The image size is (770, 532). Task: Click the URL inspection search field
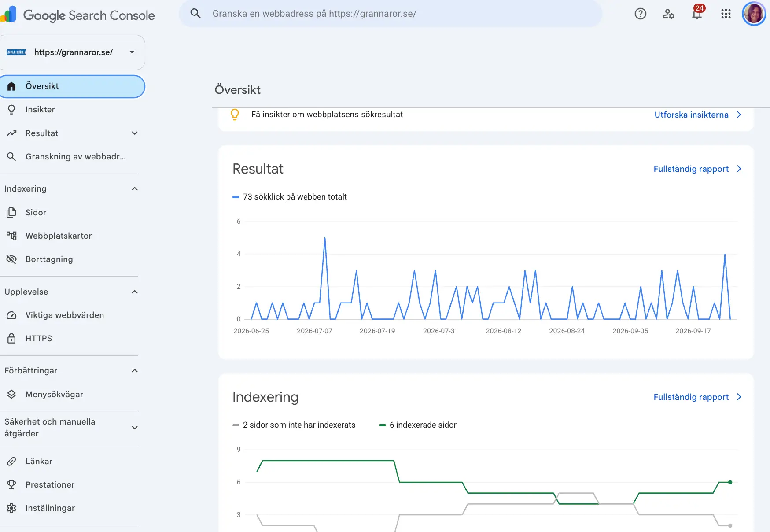tap(390, 14)
